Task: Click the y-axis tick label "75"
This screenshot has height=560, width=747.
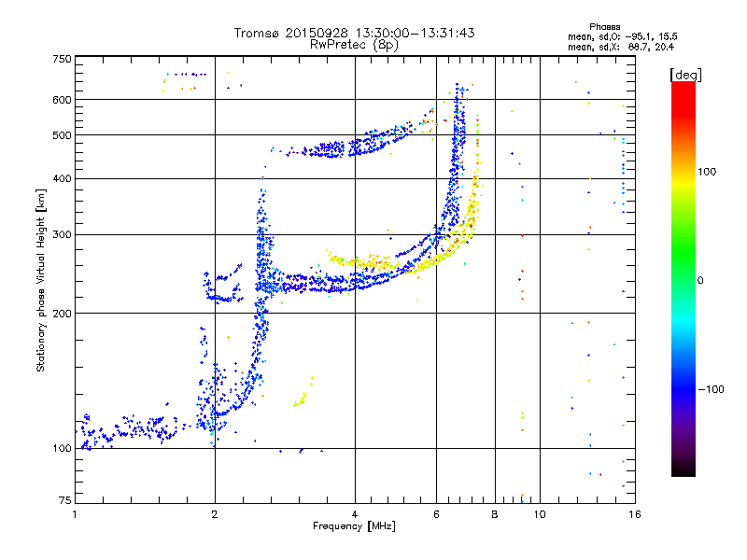Action: tap(64, 500)
